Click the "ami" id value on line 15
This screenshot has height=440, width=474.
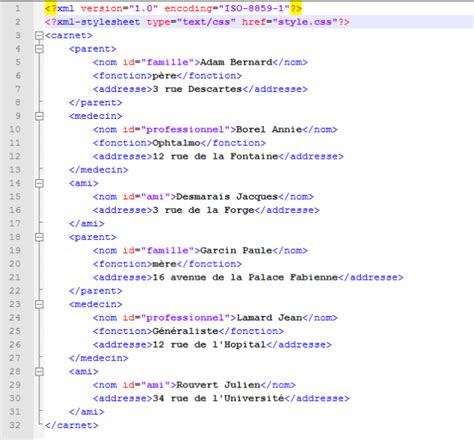coord(155,197)
